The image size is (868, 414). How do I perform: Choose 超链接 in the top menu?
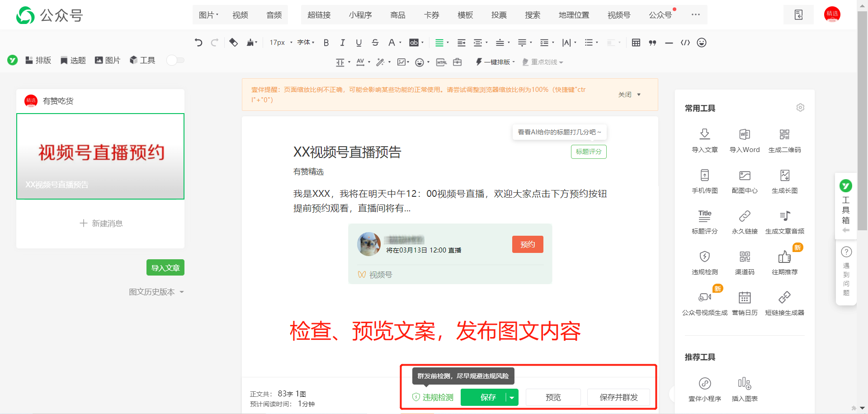[319, 15]
